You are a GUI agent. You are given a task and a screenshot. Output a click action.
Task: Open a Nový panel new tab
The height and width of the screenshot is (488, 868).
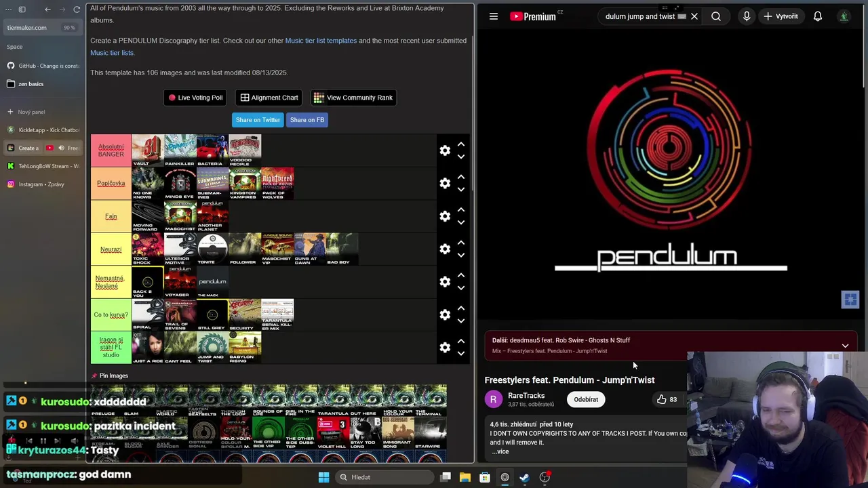pyautogui.click(x=43, y=112)
